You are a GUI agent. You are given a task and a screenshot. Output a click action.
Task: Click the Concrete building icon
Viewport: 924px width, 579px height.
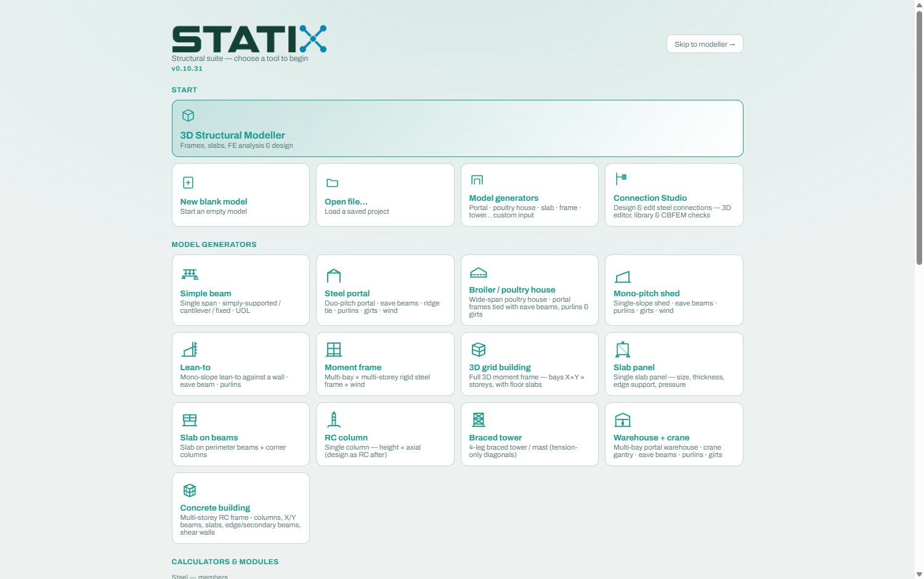point(190,490)
